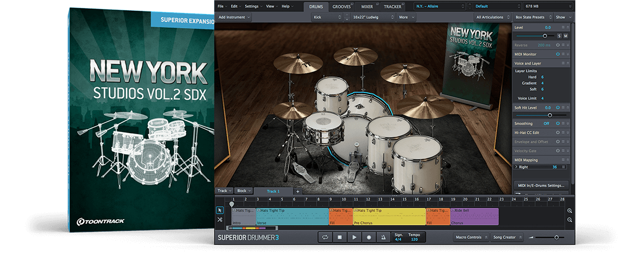The image size is (644, 262).
Task: Click the Right mapping learn icon
Action: click(x=563, y=167)
